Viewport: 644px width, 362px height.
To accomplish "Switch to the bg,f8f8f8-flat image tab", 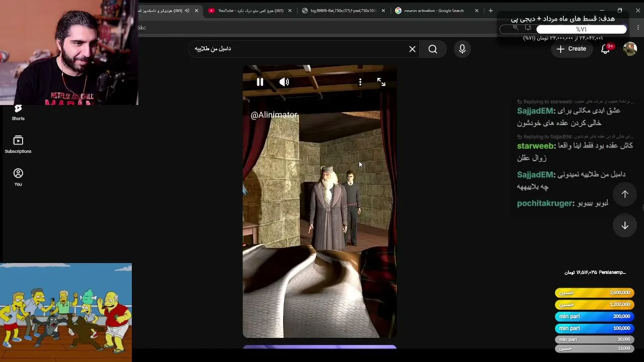I will 343,11.
